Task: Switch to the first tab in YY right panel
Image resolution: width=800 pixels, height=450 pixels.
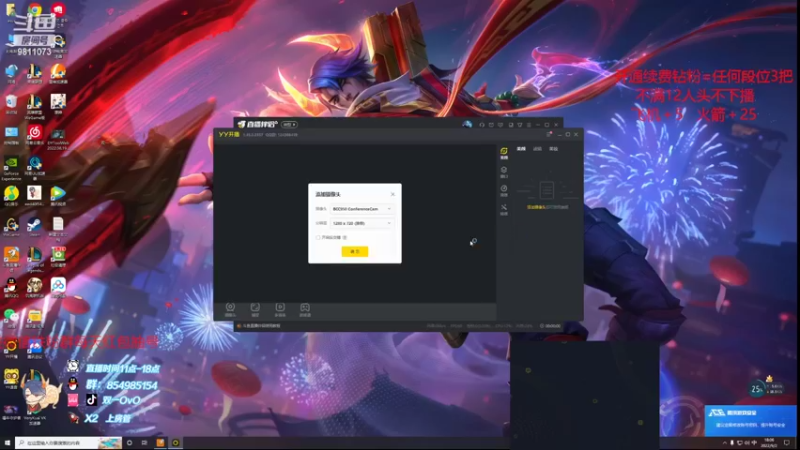Action: [x=521, y=149]
